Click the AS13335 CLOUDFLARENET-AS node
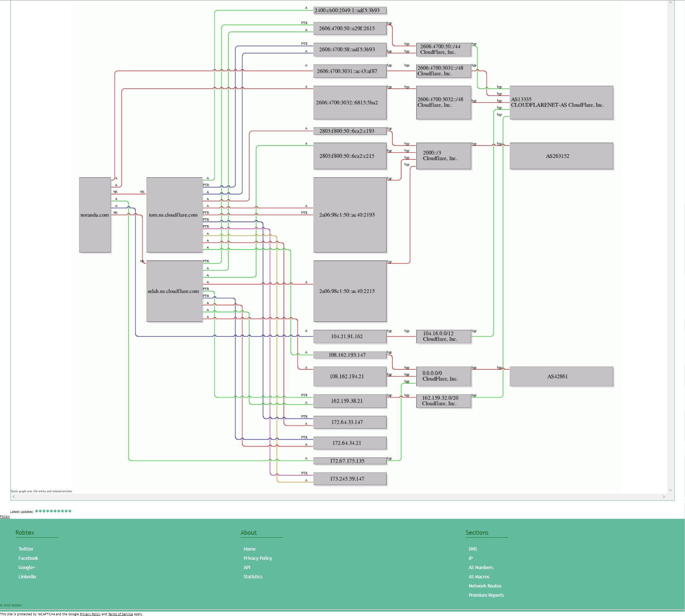The image size is (685, 616). 562,102
